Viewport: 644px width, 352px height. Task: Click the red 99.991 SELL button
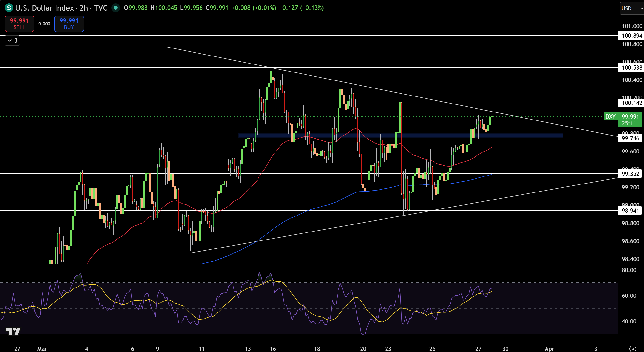pyautogui.click(x=19, y=24)
